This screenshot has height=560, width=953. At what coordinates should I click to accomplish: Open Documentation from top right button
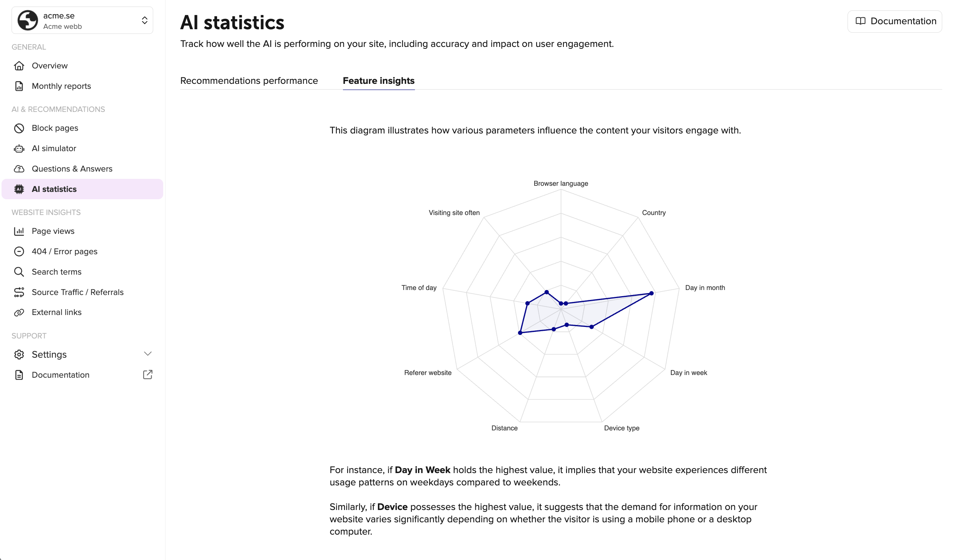894,21
